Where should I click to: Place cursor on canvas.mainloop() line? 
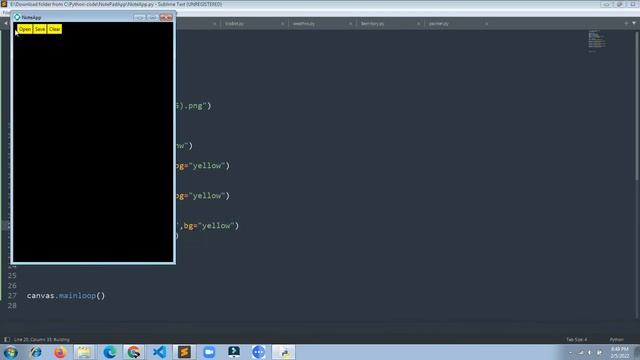66,296
